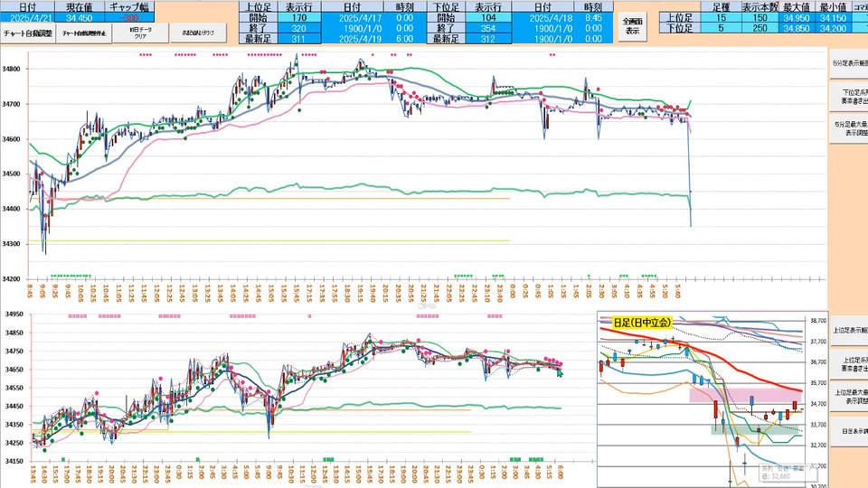
Task: Click the 34200 label on upper chart axis
Action: tap(11, 279)
